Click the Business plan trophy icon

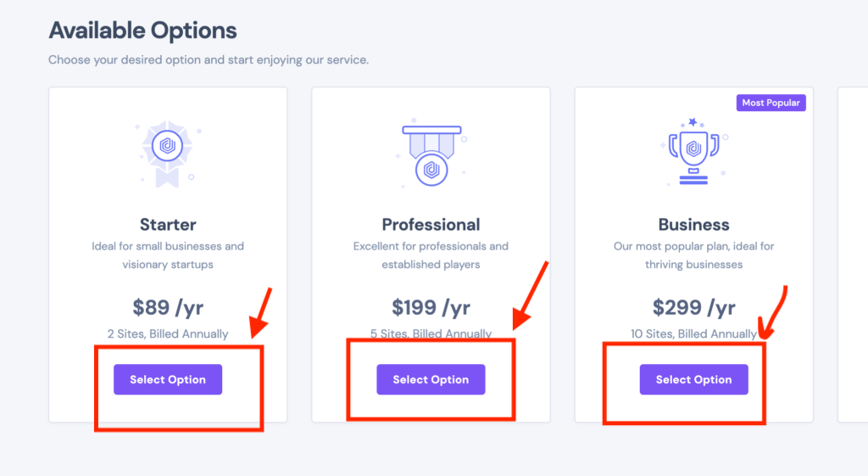coord(694,151)
